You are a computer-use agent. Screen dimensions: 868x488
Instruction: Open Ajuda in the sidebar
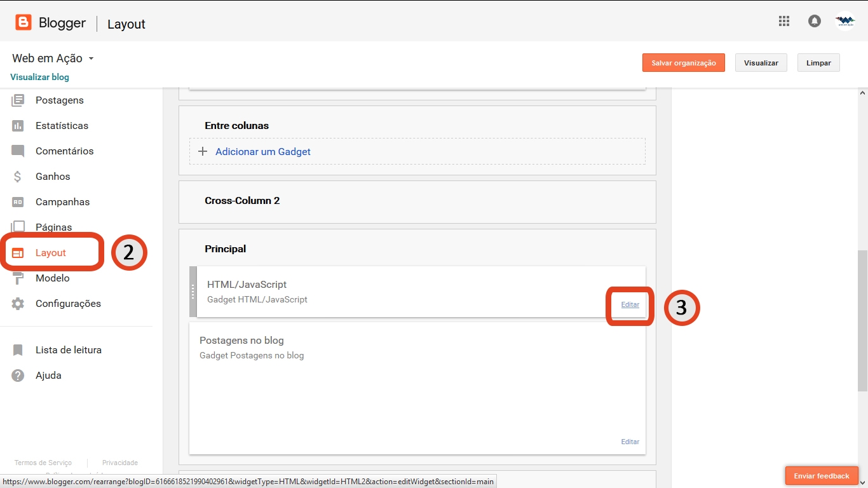click(48, 376)
